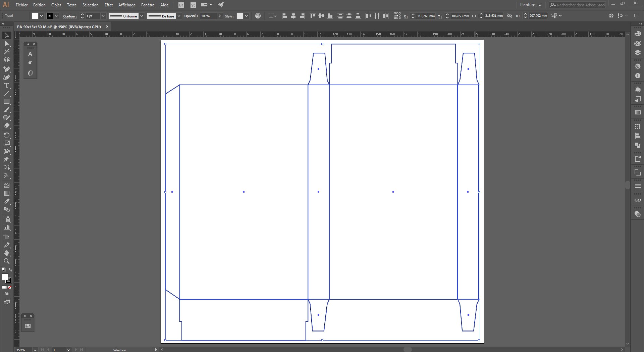Open the Peinture workspace switcher
This screenshot has height=352, width=644.
(x=530, y=5)
